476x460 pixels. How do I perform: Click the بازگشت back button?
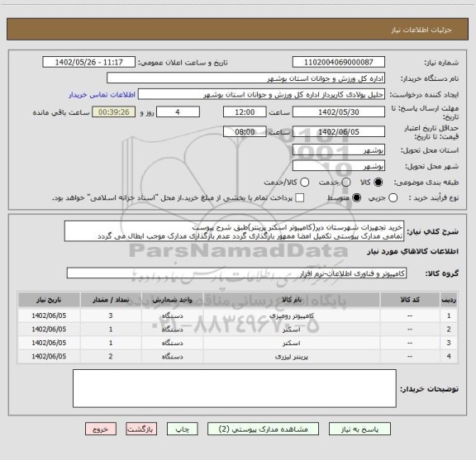pos(141,429)
